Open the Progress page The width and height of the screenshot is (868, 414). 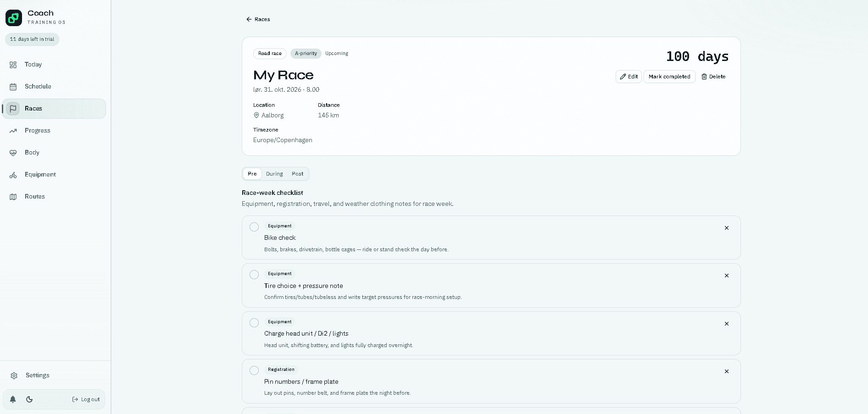click(x=54, y=131)
